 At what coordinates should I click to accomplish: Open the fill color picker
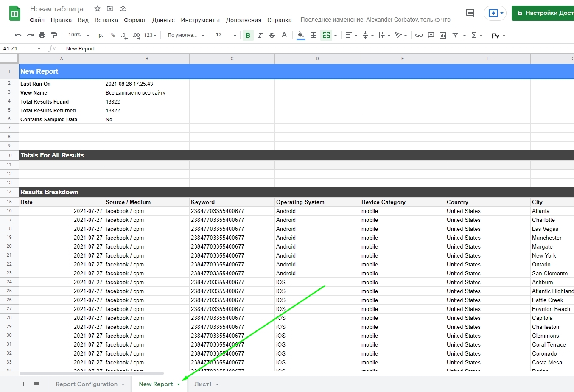tap(301, 35)
